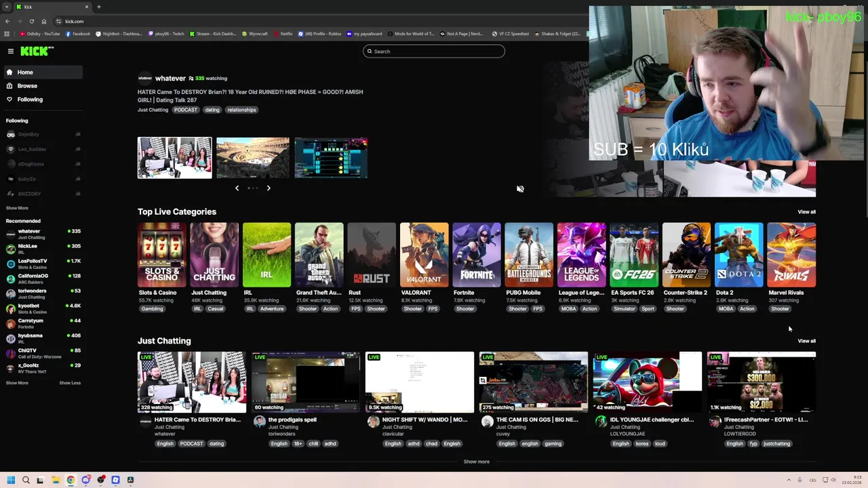Click the Kick logo
Image resolution: width=868 pixels, height=488 pixels.
click(x=37, y=52)
